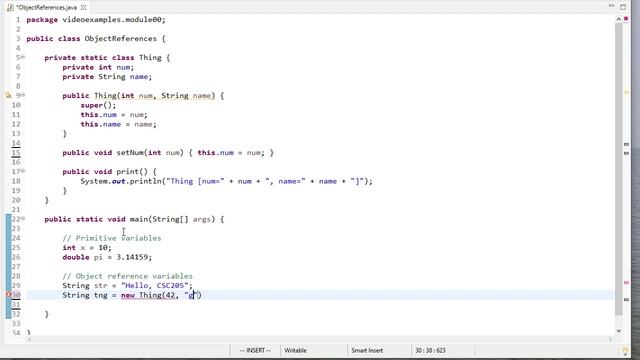Collapse the main method fold at line 22
640x360 pixels.
pyautogui.click(x=23, y=219)
